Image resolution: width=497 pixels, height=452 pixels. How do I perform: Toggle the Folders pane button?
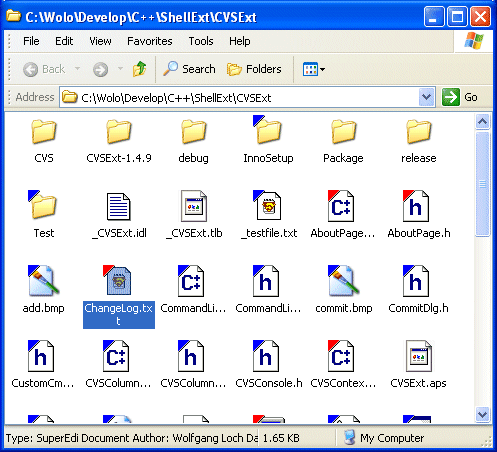pos(254,69)
